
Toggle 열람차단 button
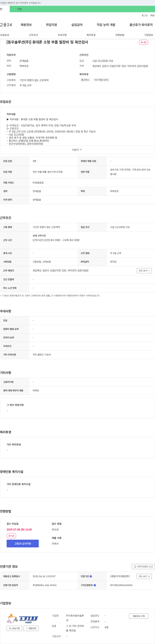coord(31,628)
